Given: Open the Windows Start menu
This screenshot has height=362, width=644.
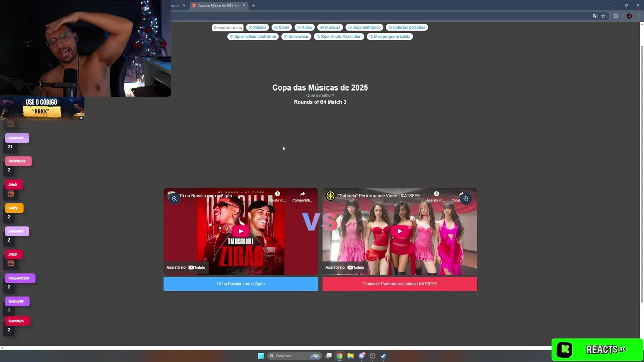Looking at the screenshot, I should pyautogui.click(x=261, y=356).
